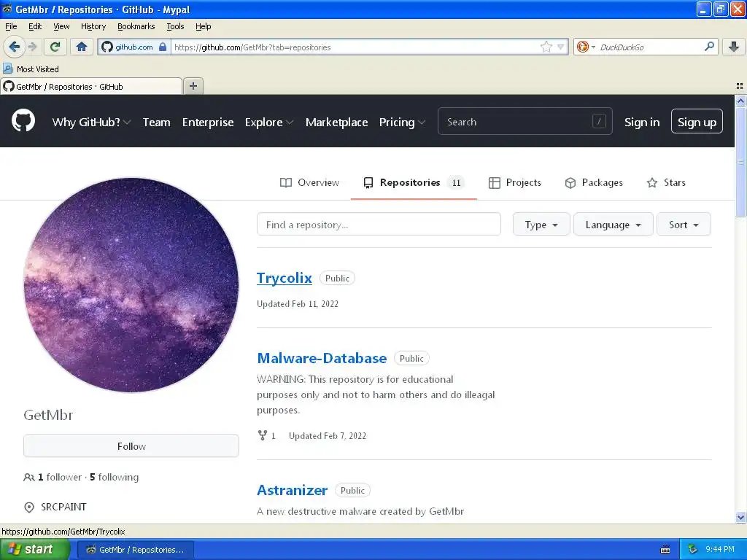
Task: Bookmark this page with the star icon
Action: pyautogui.click(x=546, y=47)
